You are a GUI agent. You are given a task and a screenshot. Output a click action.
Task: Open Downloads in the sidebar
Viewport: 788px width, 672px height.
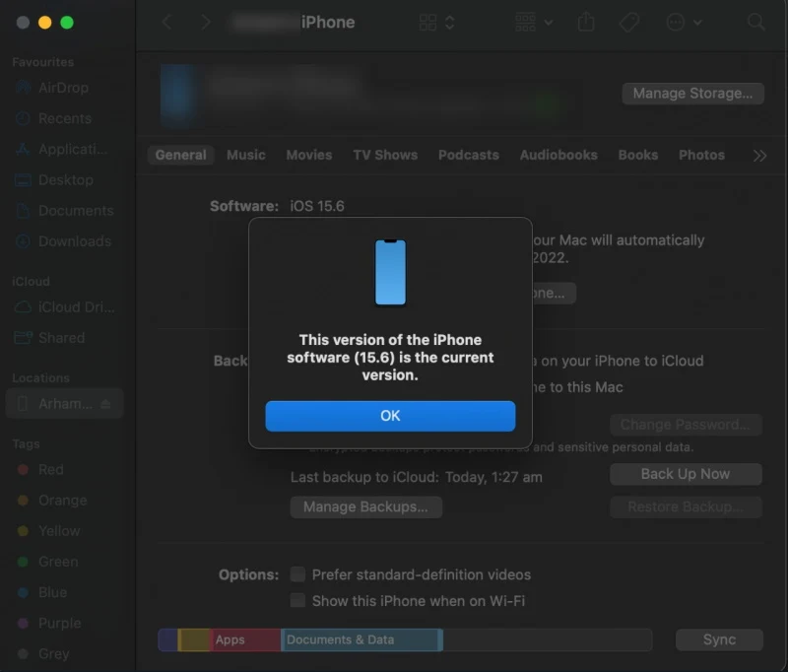(63, 241)
